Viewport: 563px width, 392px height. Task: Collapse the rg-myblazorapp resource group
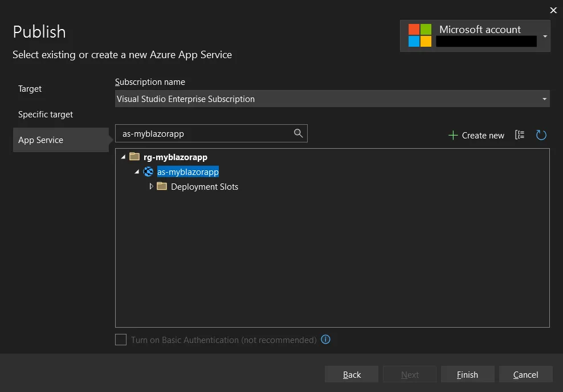123,157
